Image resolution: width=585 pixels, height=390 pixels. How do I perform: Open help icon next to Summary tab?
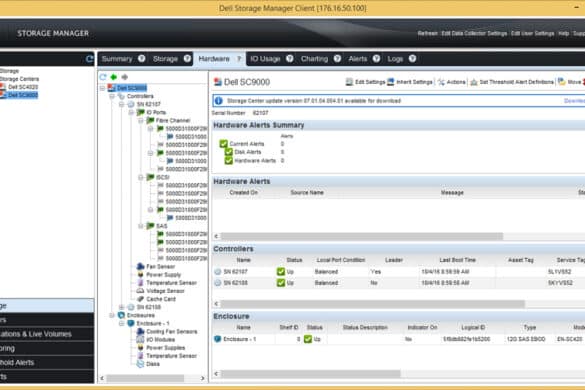click(141, 59)
